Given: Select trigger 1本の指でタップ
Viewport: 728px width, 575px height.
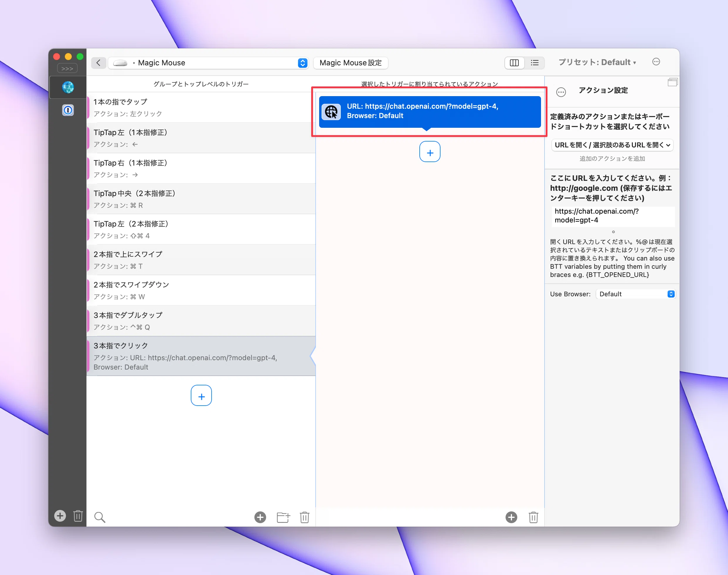Looking at the screenshot, I should pyautogui.click(x=201, y=107).
